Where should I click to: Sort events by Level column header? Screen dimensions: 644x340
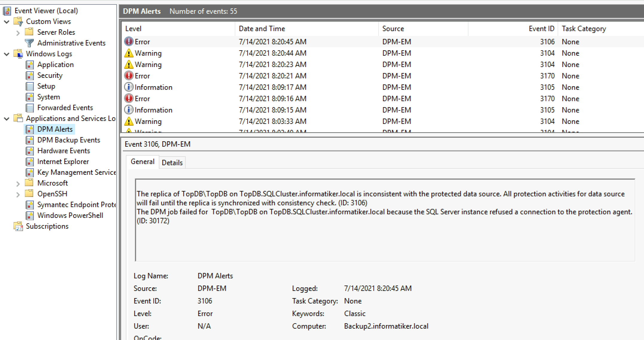point(178,29)
